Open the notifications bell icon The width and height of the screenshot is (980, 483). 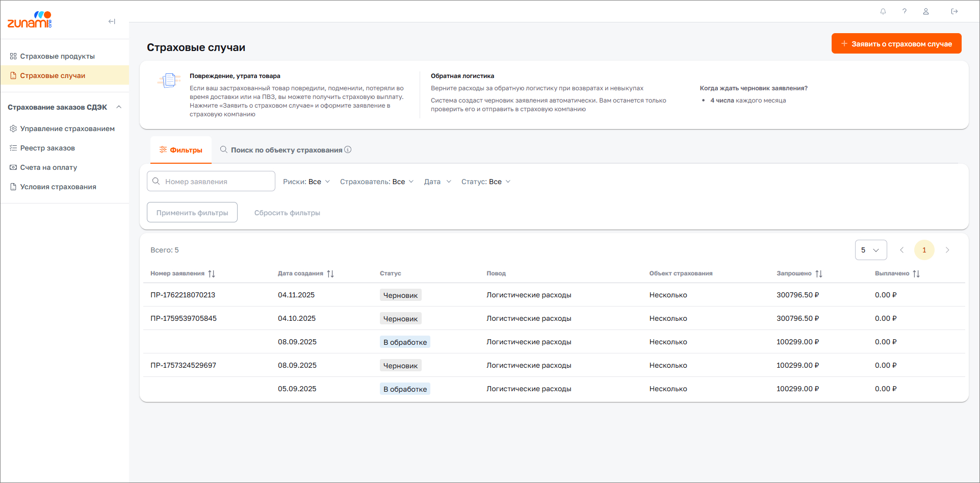[883, 11]
